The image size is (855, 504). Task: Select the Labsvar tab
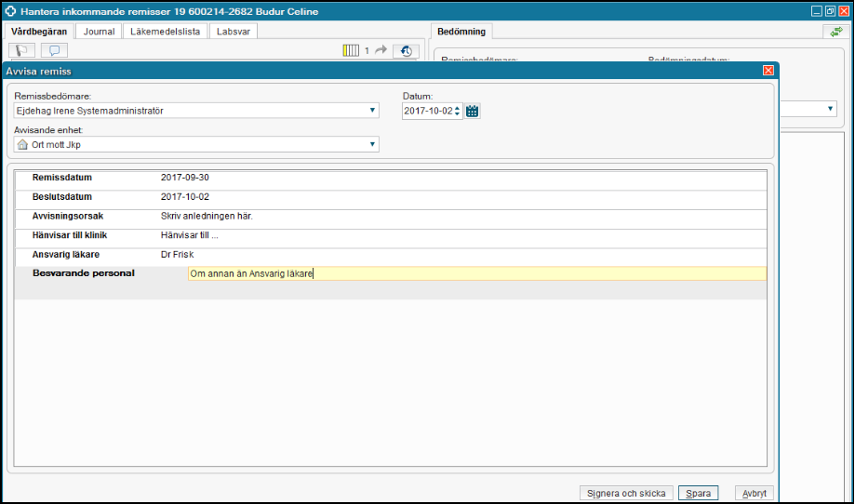pos(233,32)
